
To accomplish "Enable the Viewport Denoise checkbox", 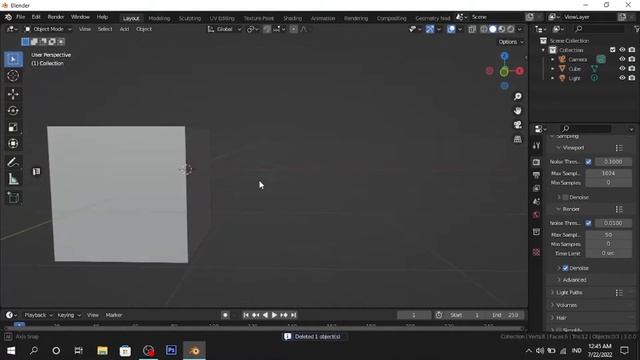I will (565, 197).
